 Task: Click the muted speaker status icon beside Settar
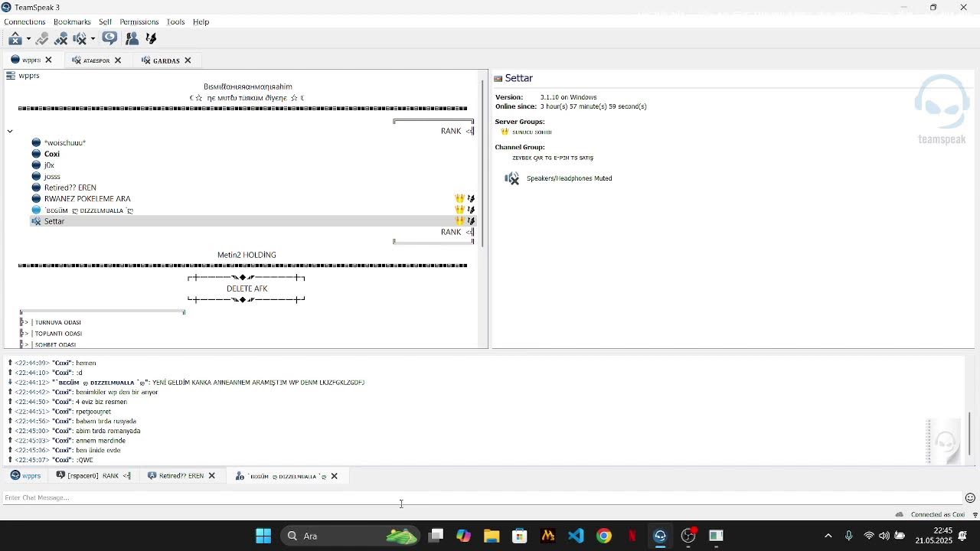[36, 221]
